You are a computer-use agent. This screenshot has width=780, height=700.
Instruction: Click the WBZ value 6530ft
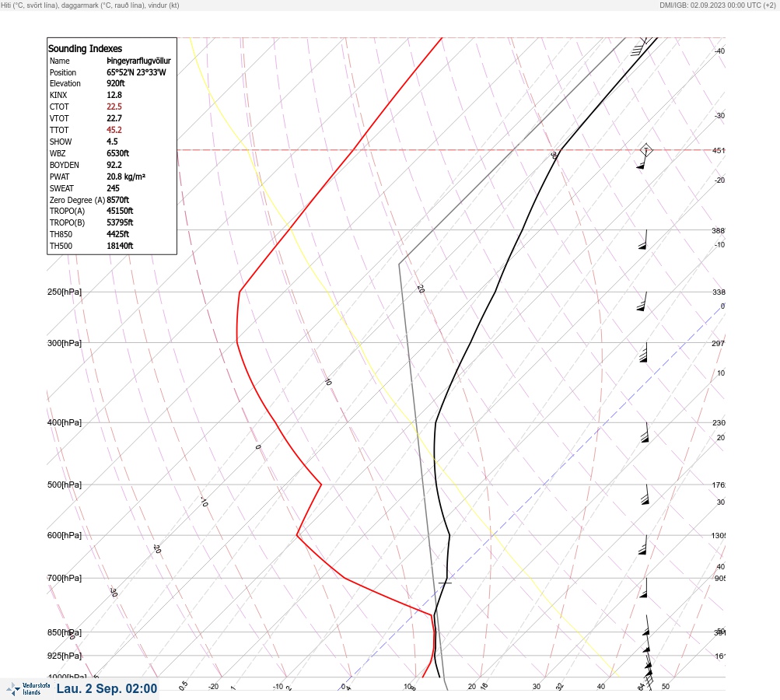tap(118, 153)
